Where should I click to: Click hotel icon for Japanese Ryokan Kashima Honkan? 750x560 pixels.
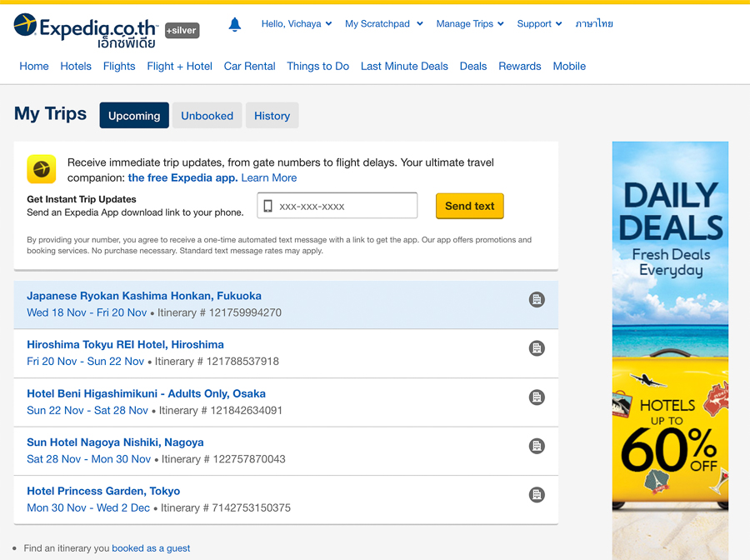537,299
